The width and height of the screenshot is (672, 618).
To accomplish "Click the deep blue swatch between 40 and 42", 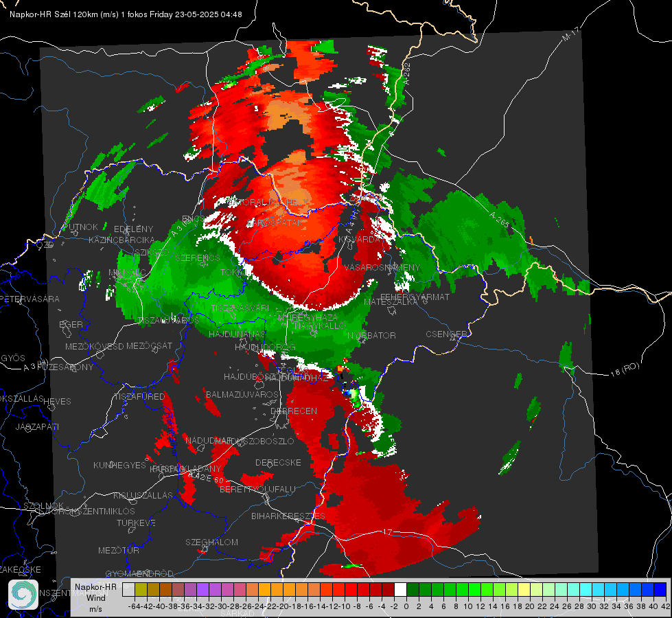I will [x=660, y=590].
